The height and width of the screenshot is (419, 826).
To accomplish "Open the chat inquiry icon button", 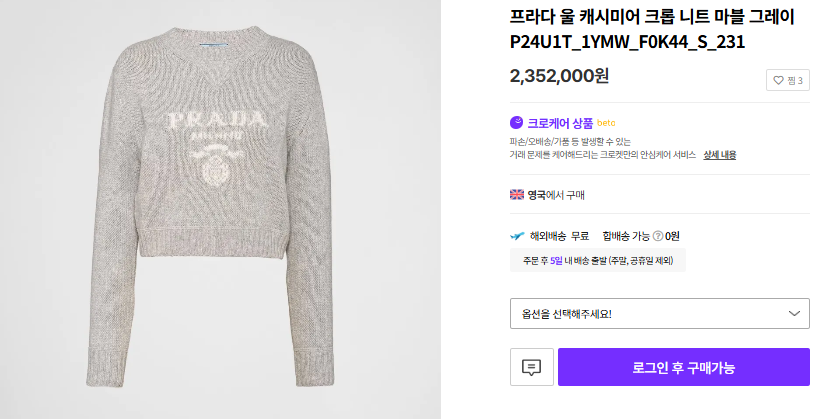I will click(532, 367).
